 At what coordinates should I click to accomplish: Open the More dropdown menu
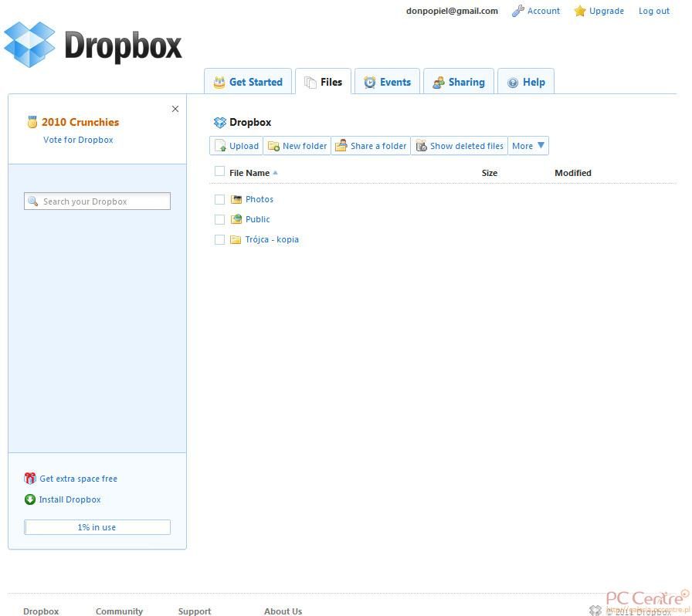528,146
